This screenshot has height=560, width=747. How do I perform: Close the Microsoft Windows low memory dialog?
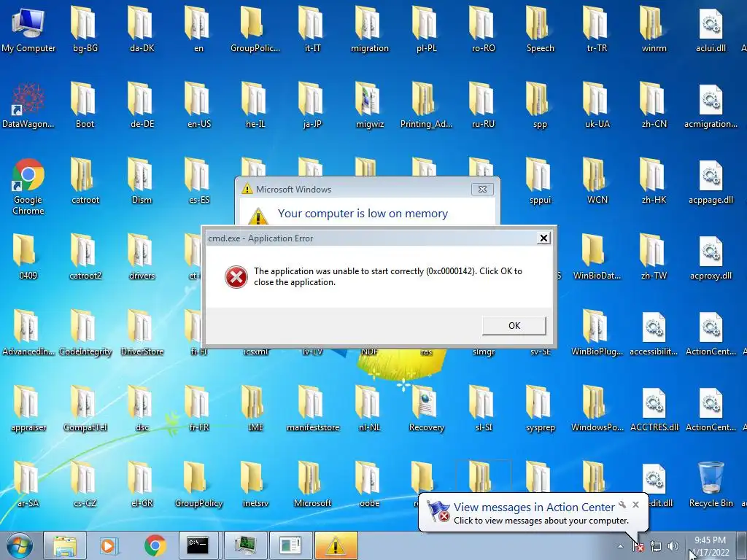pyautogui.click(x=482, y=189)
